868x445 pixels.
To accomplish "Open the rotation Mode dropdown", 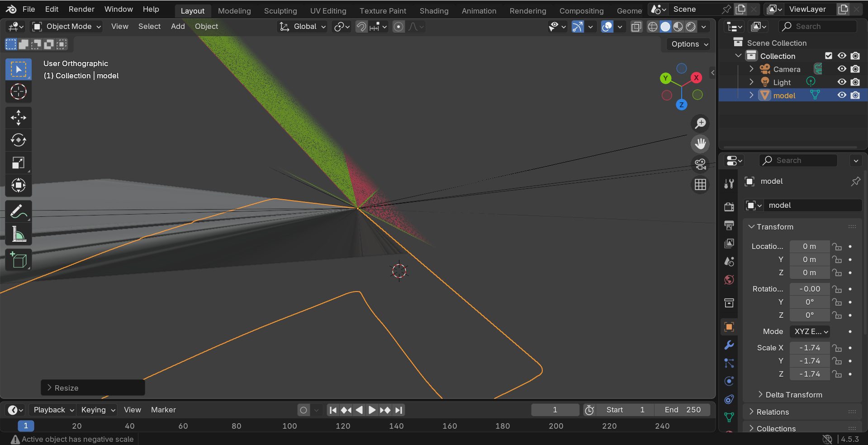I will 810,331.
